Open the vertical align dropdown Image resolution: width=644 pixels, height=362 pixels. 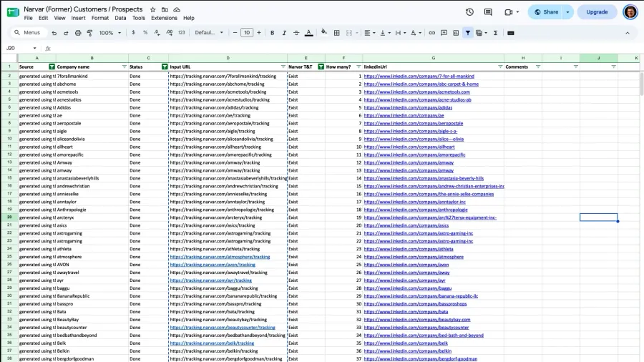pos(385,33)
